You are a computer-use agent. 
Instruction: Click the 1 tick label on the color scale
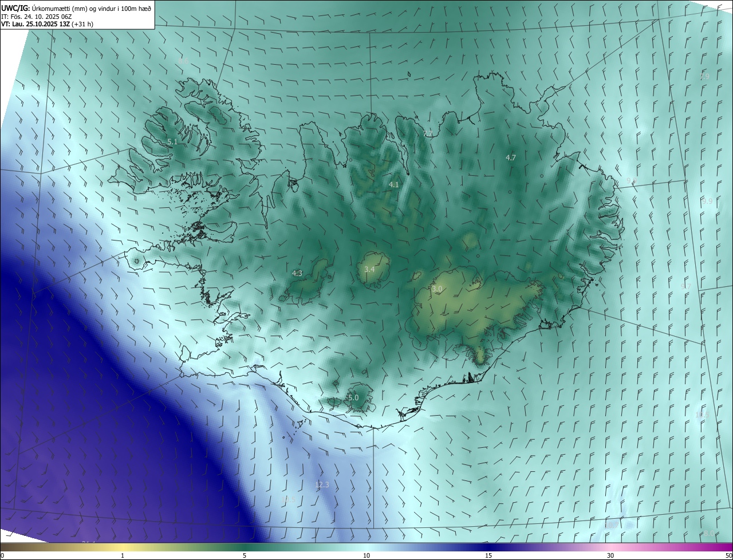click(123, 555)
